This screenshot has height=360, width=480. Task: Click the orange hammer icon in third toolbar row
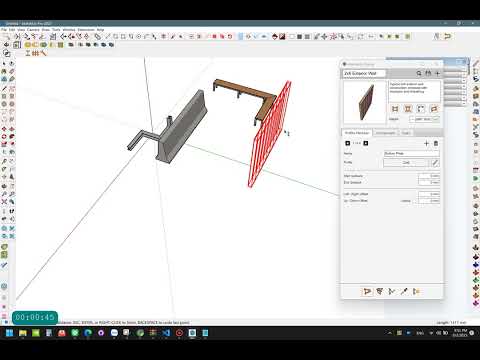coord(44,53)
